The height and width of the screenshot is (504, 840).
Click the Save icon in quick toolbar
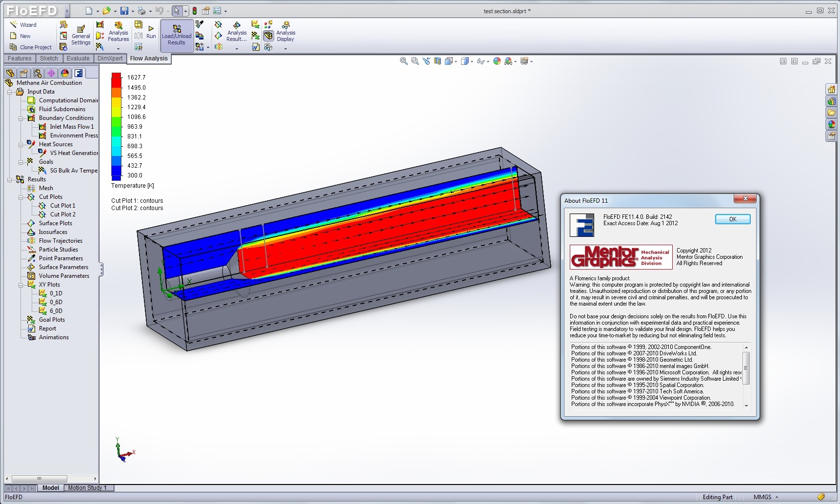[x=124, y=11]
